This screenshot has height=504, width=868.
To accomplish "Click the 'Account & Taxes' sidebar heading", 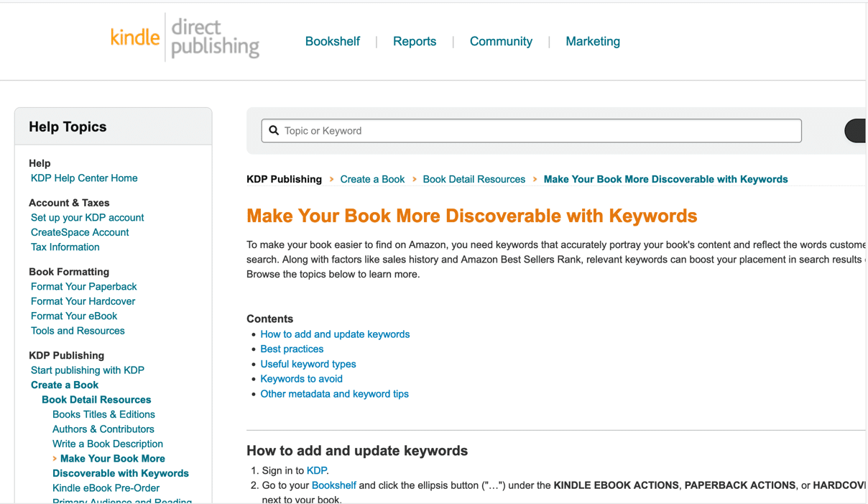I will coord(69,203).
